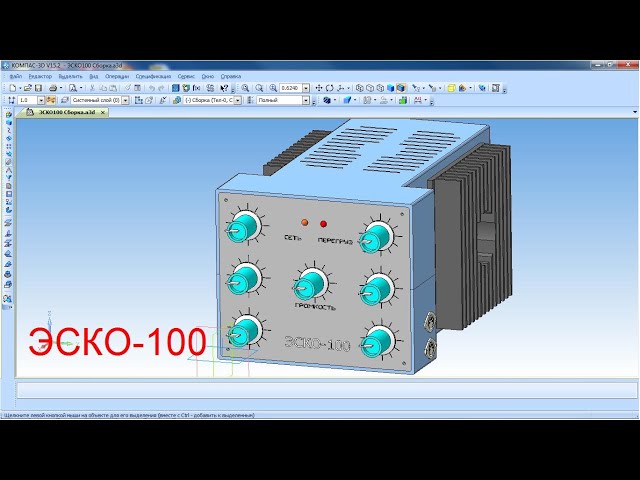Open the (-) Сборка state dropdown
This screenshot has height=480, width=640.
coord(238,100)
